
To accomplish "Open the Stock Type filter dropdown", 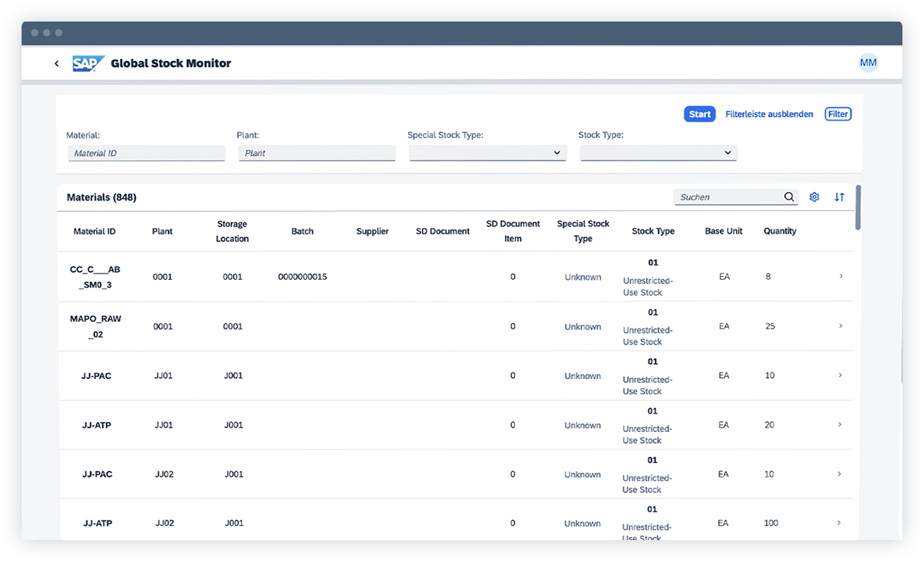I will coord(658,152).
